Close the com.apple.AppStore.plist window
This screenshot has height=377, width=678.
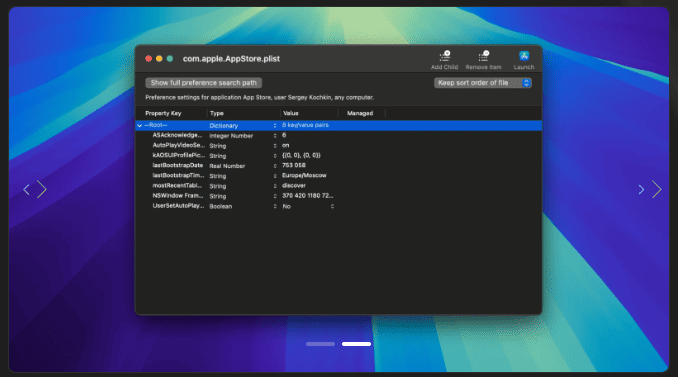(x=148, y=59)
